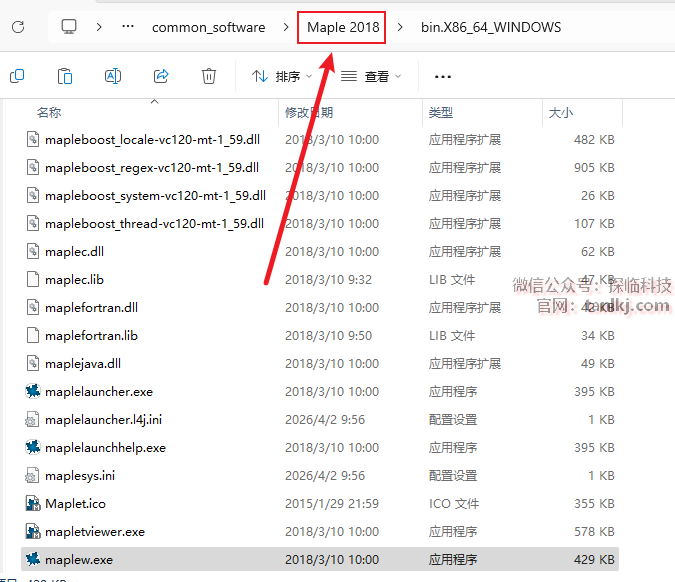
Task: Click the maplelauncher.exe maple leaf icon
Action: [x=33, y=391]
